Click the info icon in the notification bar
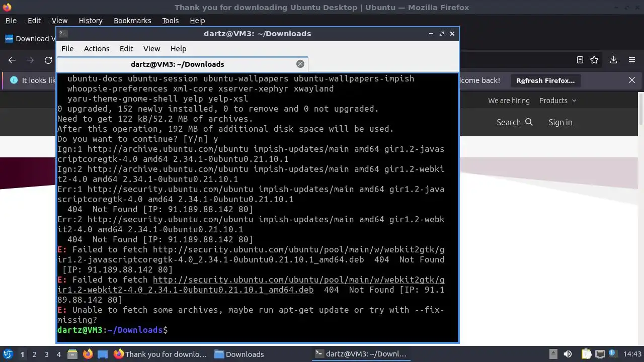This screenshot has height=362, width=644. [14, 80]
